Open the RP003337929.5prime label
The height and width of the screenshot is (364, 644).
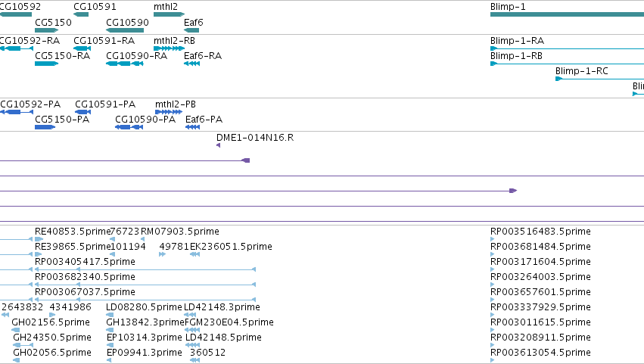click(540, 307)
